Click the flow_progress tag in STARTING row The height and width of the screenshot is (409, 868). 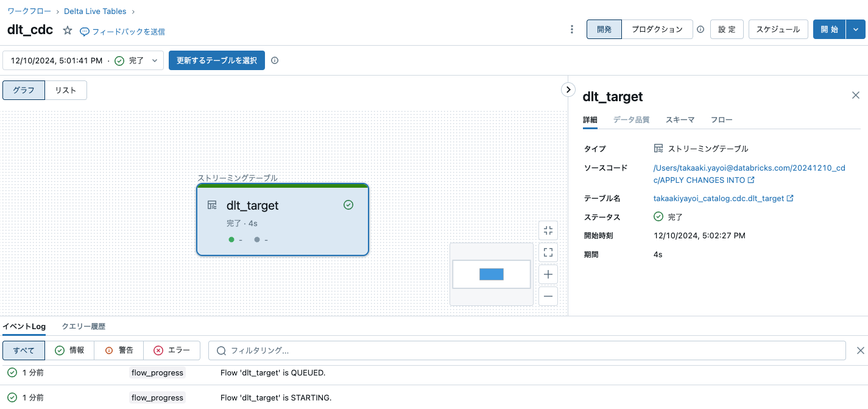pos(157,397)
